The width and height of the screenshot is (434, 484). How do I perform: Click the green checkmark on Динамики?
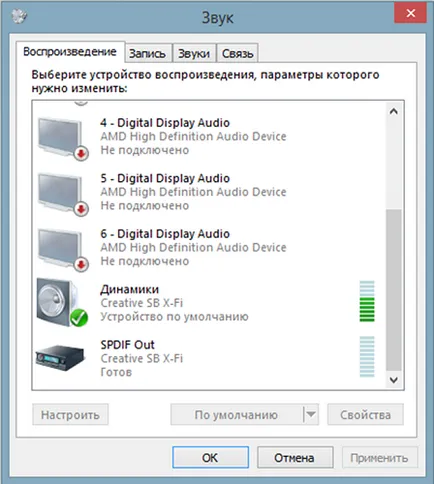coord(79,318)
